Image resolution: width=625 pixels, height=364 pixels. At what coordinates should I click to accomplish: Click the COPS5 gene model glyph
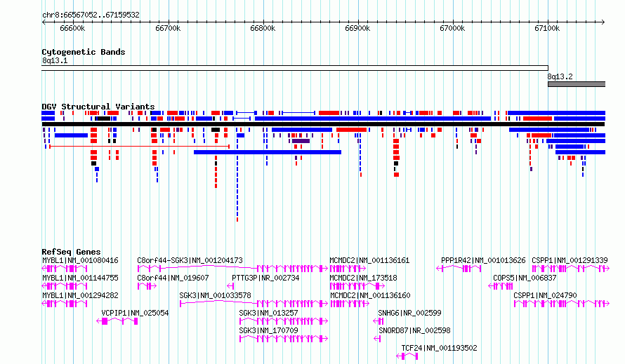click(x=500, y=286)
